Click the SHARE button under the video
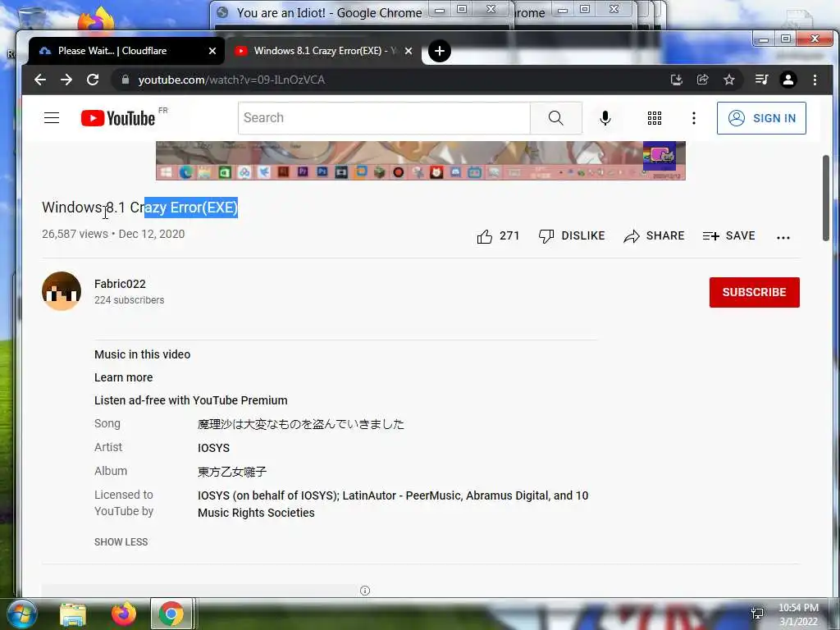 (654, 235)
